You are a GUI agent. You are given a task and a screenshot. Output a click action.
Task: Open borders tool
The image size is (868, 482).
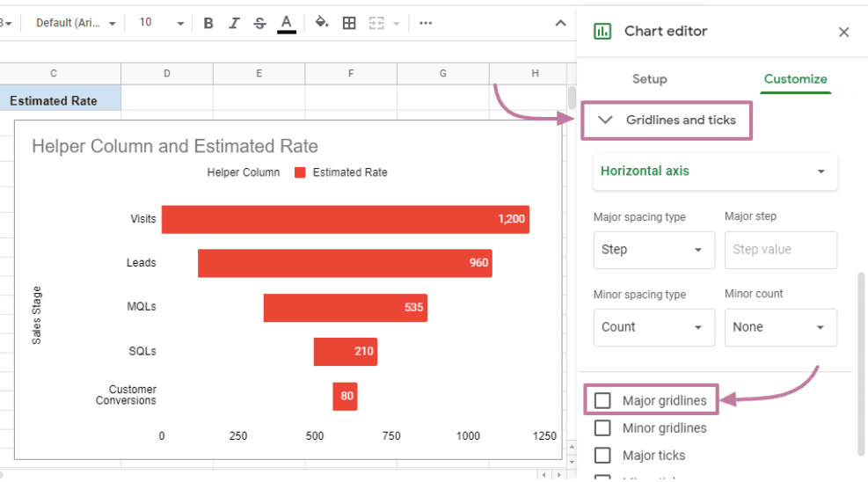click(x=349, y=23)
